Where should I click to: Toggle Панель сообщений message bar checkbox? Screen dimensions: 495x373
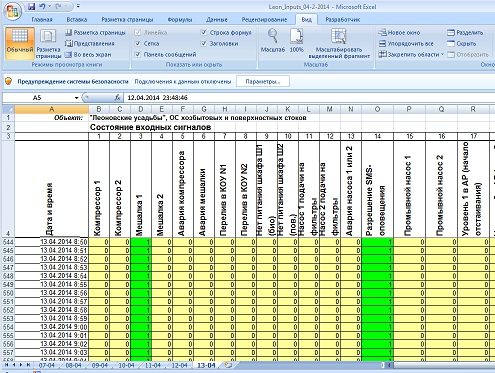(x=138, y=54)
